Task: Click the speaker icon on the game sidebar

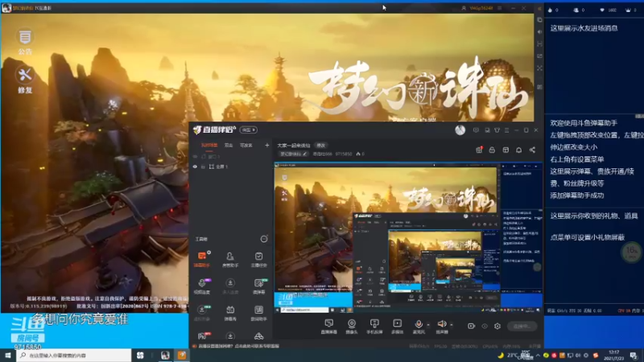Action: tap(539, 31)
